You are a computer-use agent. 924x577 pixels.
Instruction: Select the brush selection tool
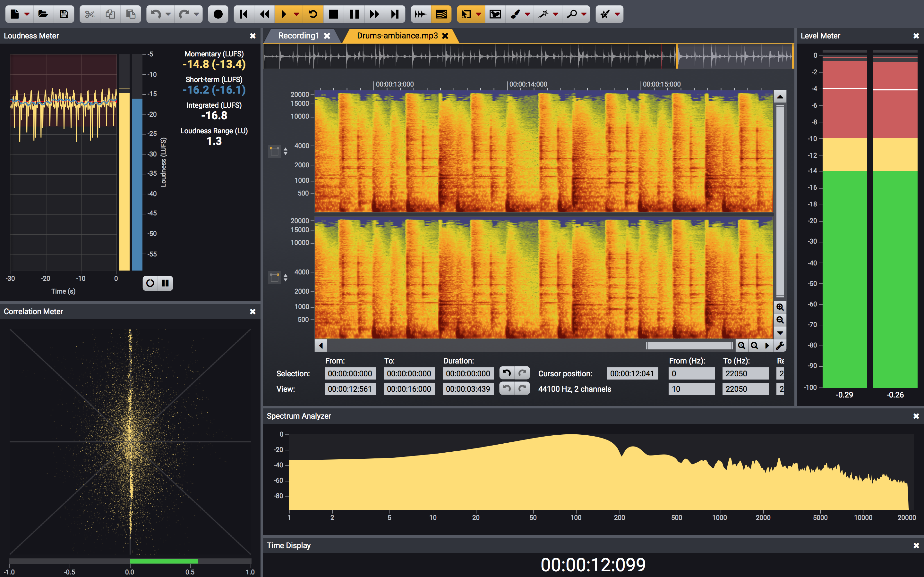pos(515,14)
